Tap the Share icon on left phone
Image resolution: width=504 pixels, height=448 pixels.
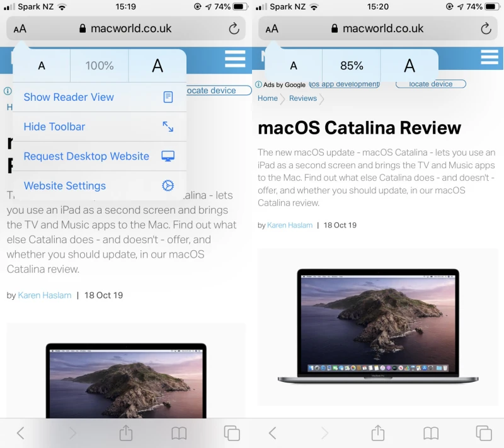pyautogui.click(x=126, y=433)
